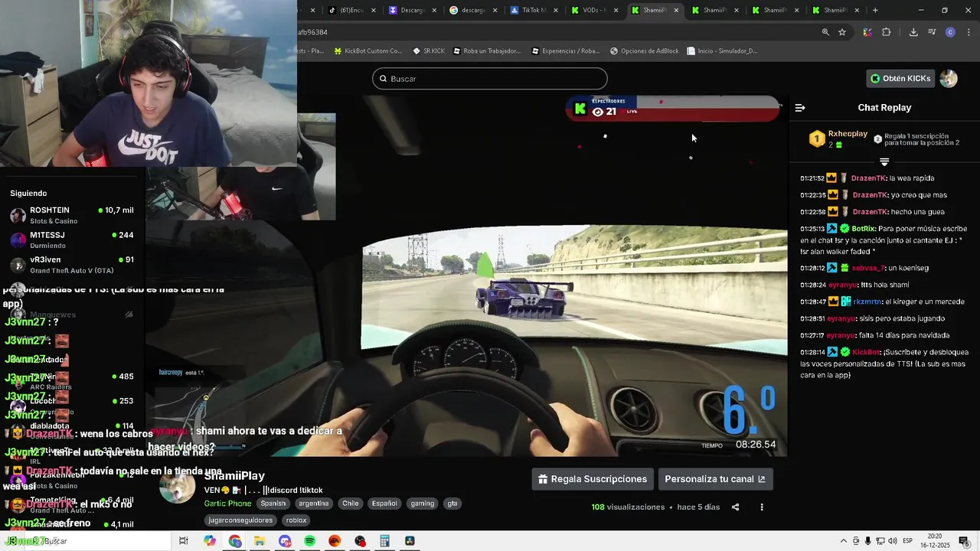980x551 pixels.
Task: Click Regala Suscripciones button
Action: tap(593, 479)
